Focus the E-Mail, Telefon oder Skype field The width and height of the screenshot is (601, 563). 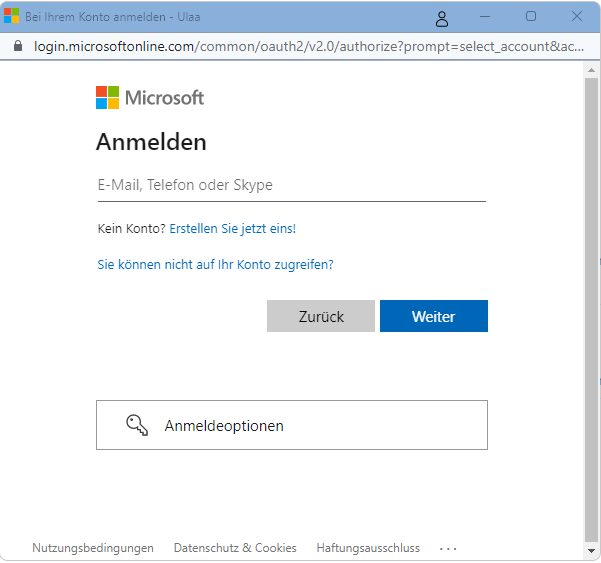tap(292, 185)
